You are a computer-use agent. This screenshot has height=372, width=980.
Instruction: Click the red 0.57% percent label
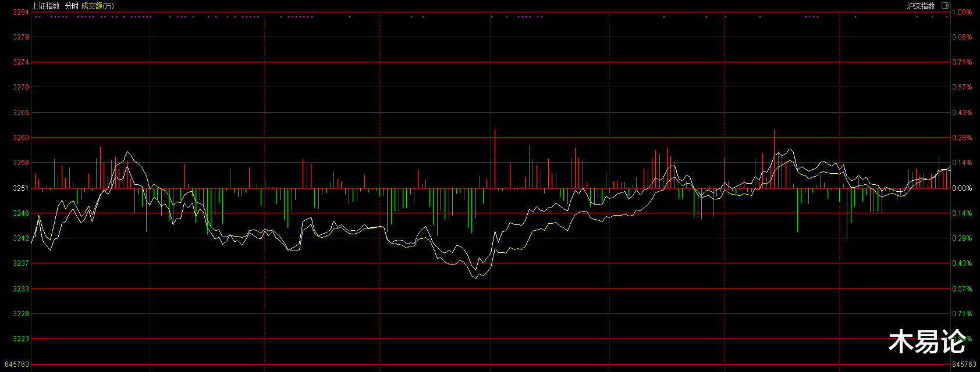(962, 87)
